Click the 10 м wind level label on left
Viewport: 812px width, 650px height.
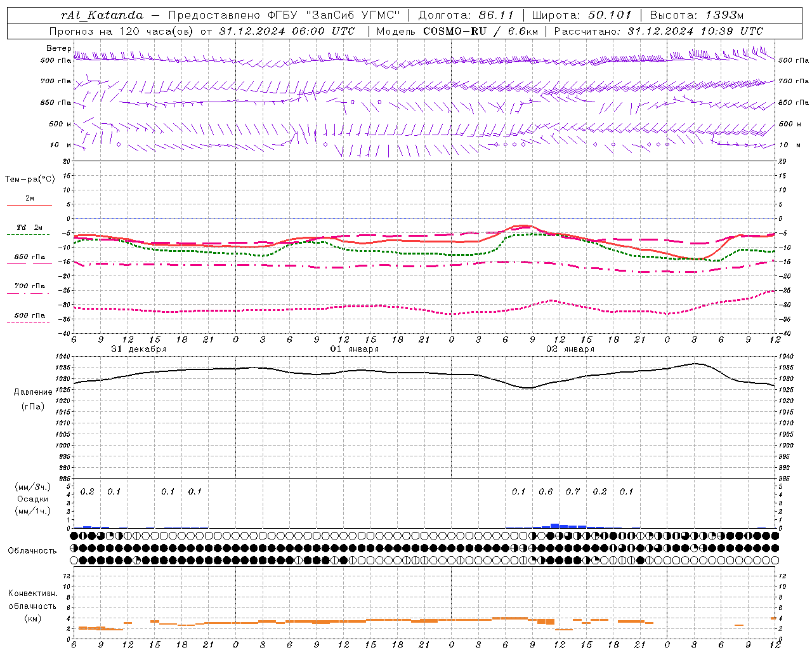tap(61, 145)
